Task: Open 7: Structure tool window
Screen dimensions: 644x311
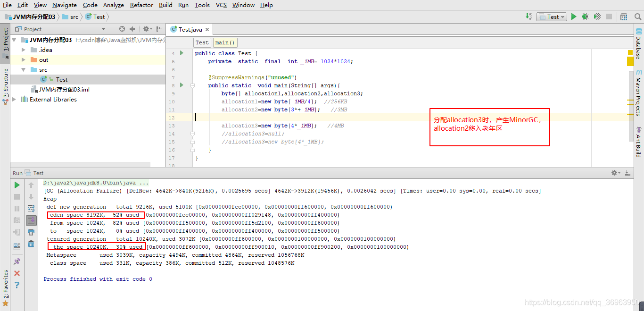Action: point(5,86)
